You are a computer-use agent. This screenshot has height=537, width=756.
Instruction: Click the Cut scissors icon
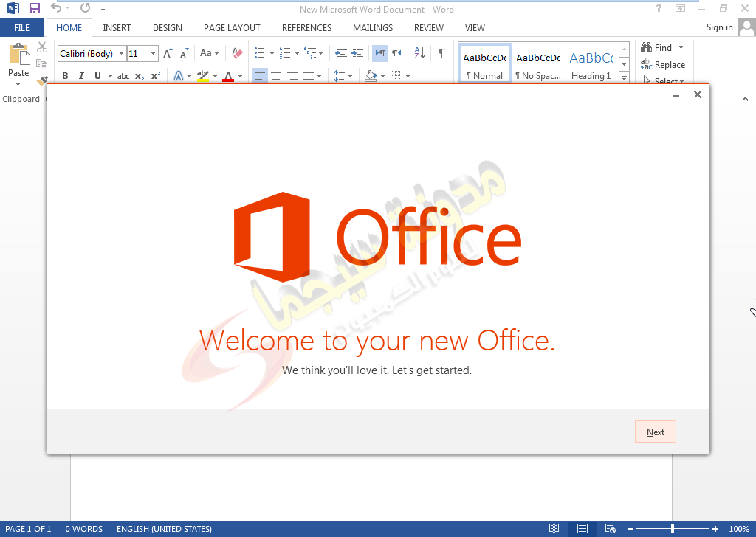point(42,47)
